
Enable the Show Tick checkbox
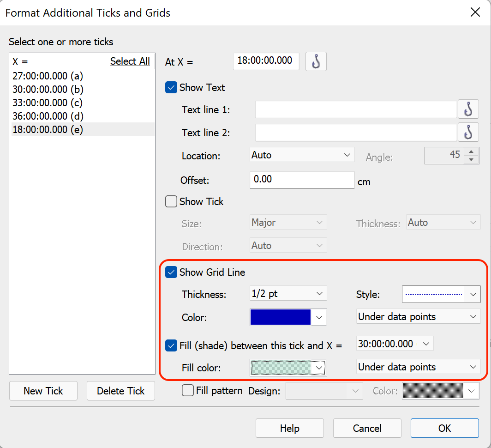coord(171,202)
